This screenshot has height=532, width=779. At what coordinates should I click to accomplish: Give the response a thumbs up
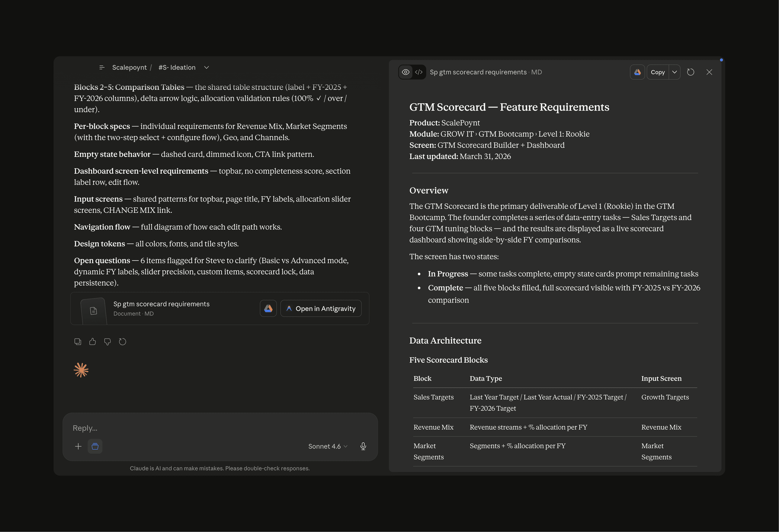pos(92,342)
